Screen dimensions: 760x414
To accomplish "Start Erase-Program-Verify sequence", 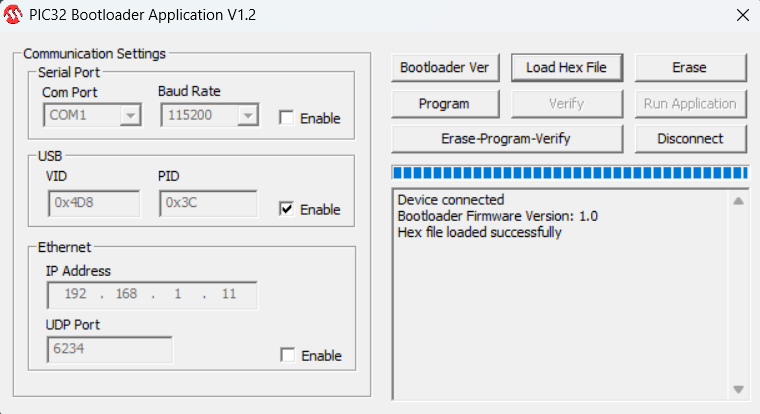I will pos(507,138).
